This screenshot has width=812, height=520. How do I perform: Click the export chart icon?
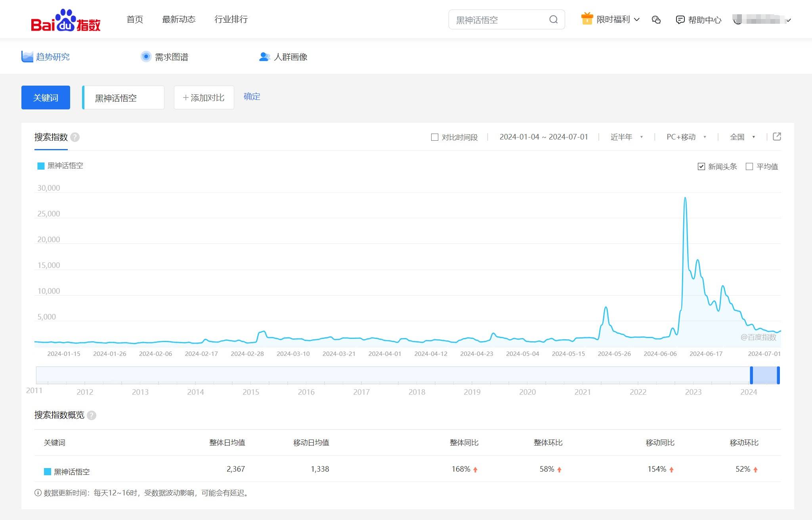tap(777, 137)
